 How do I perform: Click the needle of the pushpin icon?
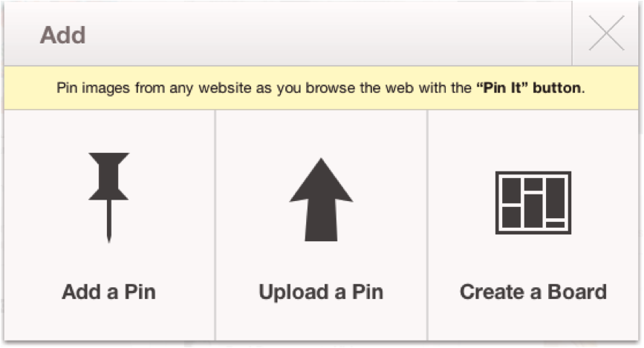(109, 222)
